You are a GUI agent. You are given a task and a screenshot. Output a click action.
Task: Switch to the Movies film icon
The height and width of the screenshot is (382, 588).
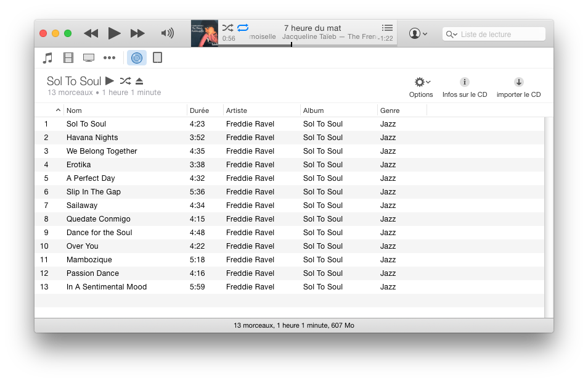click(x=68, y=58)
